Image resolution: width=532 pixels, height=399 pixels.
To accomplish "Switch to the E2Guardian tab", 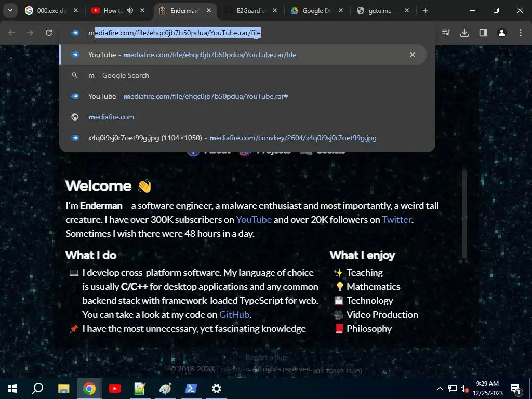I will [250, 11].
